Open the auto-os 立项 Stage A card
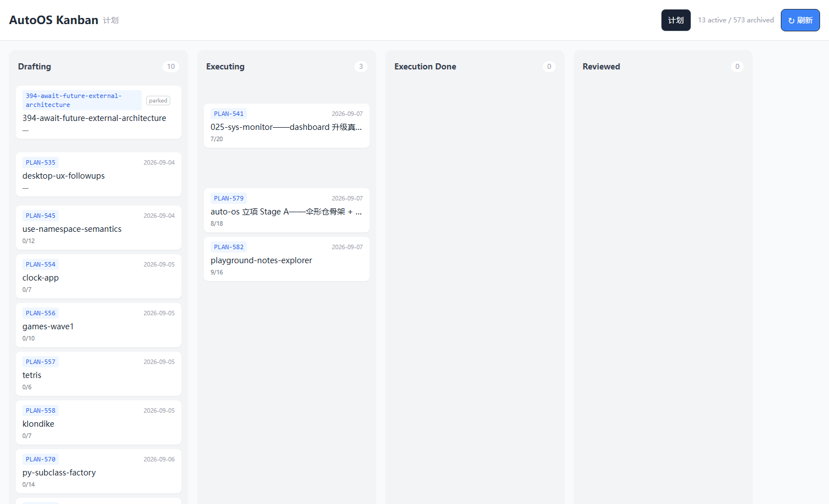The width and height of the screenshot is (829, 504). point(287,210)
